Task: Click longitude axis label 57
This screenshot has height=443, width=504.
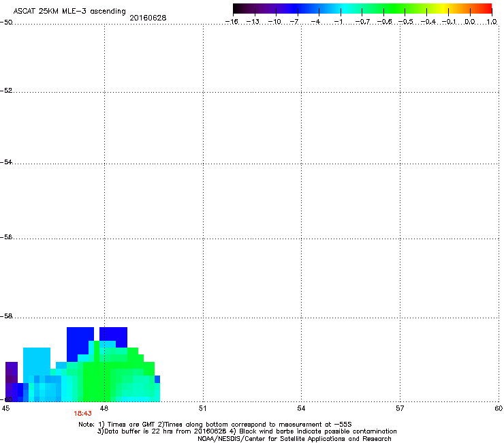Action: pos(400,408)
